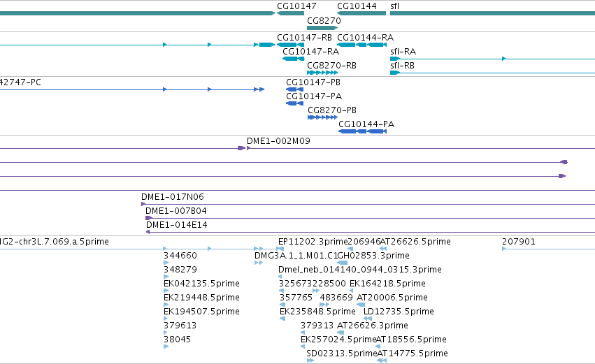Select the CG10144 gene label
Viewport: 595px width, 364px height.
coord(357,6)
